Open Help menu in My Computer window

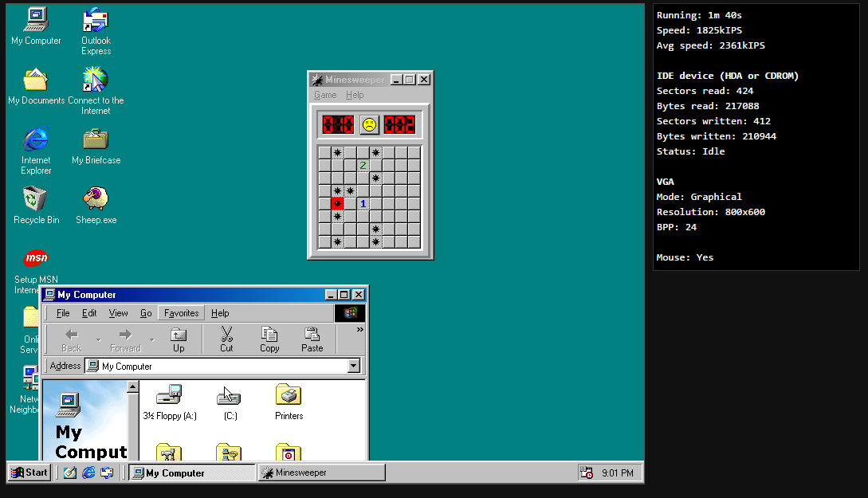[220, 313]
